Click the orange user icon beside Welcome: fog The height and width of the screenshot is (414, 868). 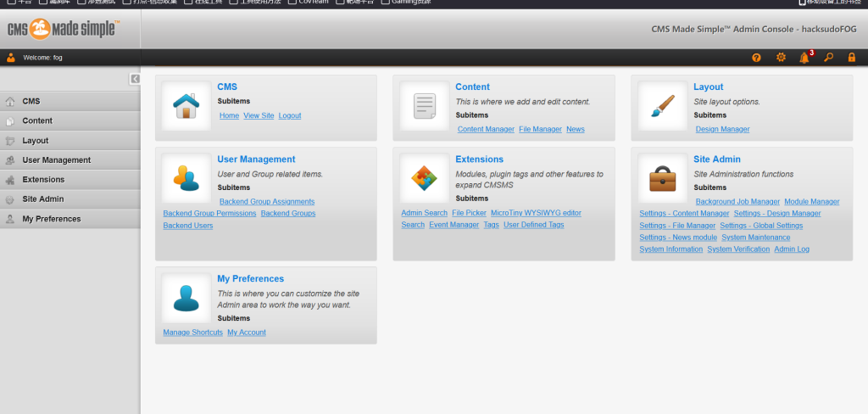point(10,57)
